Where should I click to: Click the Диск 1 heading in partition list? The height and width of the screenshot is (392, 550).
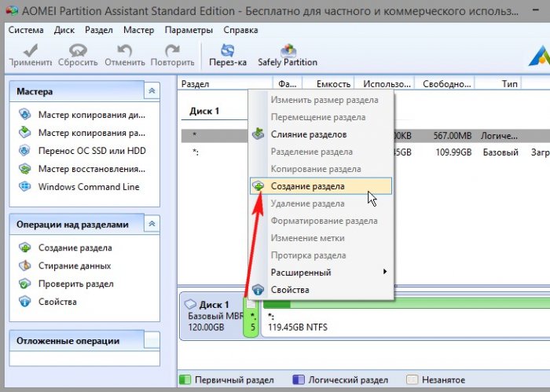pyautogui.click(x=204, y=111)
